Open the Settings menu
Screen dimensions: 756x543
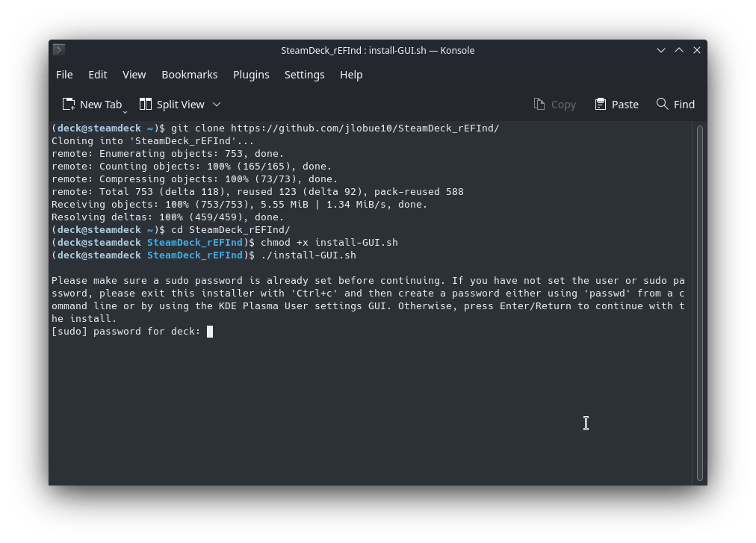[304, 75]
